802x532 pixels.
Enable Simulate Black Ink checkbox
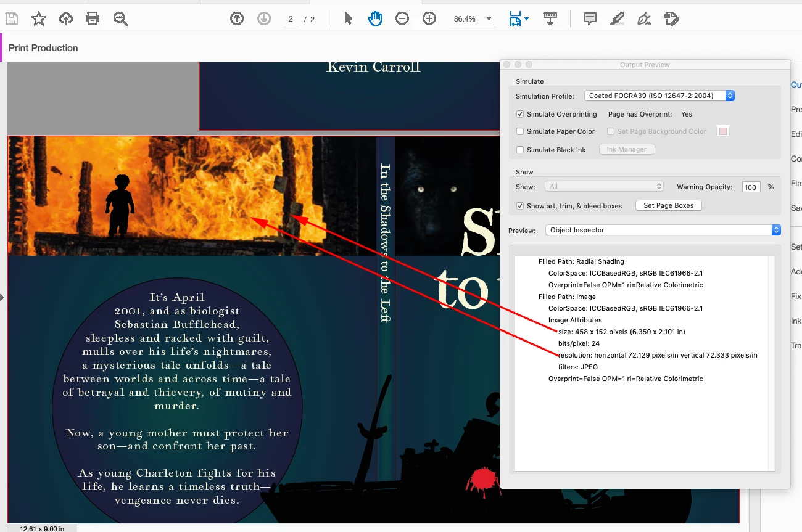tap(520, 150)
